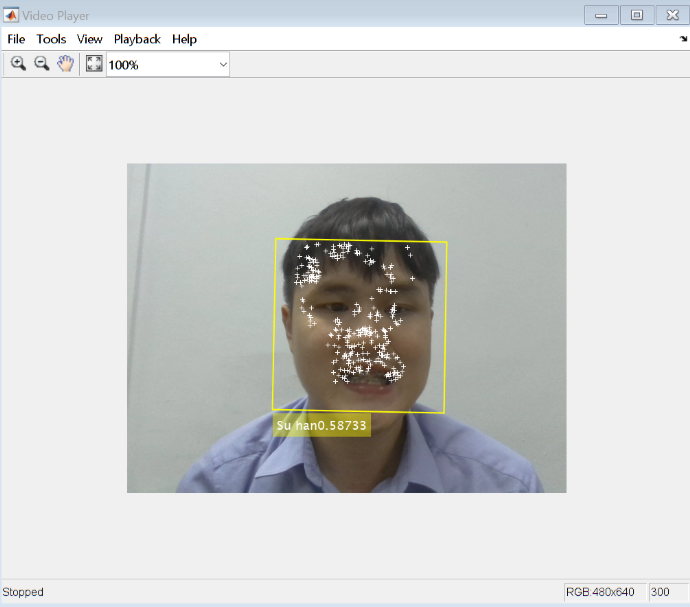Click the fit-to-window maintain size icon
690x607 pixels.
[x=94, y=64]
